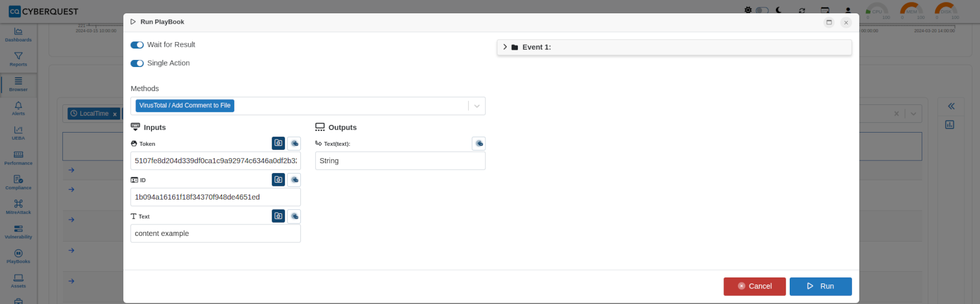Collapse right panel with double chevron
The width and height of the screenshot is (980, 304).
(x=951, y=106)
